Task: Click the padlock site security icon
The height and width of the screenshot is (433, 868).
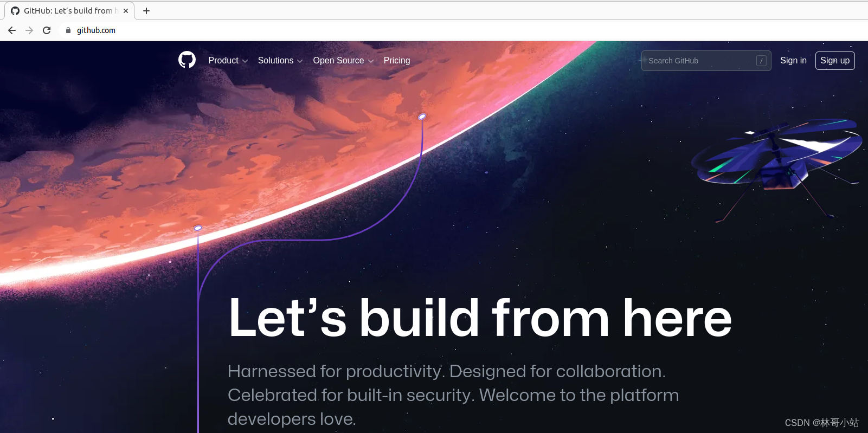Action: click(68, 30)
